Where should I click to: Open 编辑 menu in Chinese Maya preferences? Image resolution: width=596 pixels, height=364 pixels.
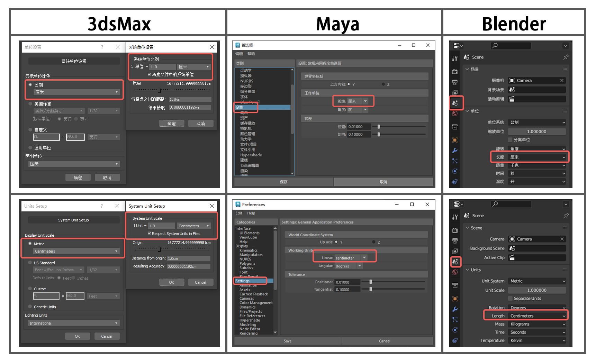[239, 54]
